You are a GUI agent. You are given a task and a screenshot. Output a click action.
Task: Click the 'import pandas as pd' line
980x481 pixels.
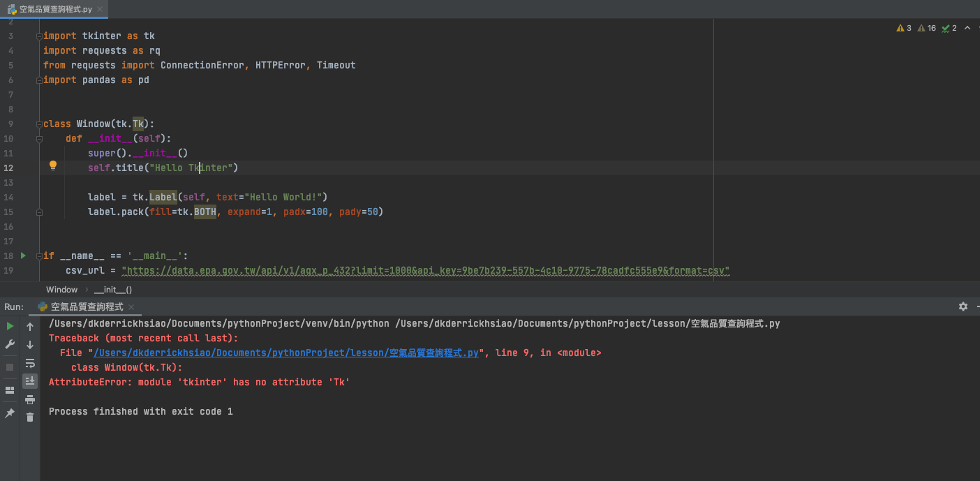coord(96,80)
